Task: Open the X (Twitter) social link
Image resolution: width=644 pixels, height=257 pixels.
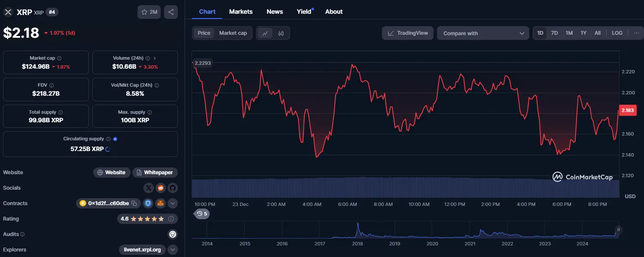Action: (149, 188)
